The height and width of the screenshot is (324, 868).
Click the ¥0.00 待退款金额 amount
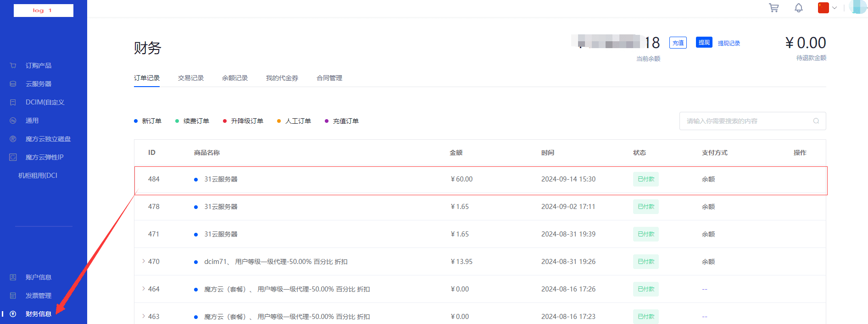click(x=806, y=43)
